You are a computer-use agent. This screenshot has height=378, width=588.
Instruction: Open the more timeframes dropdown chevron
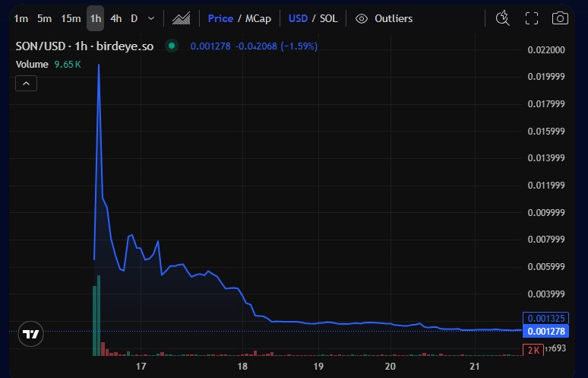point(151,18)
